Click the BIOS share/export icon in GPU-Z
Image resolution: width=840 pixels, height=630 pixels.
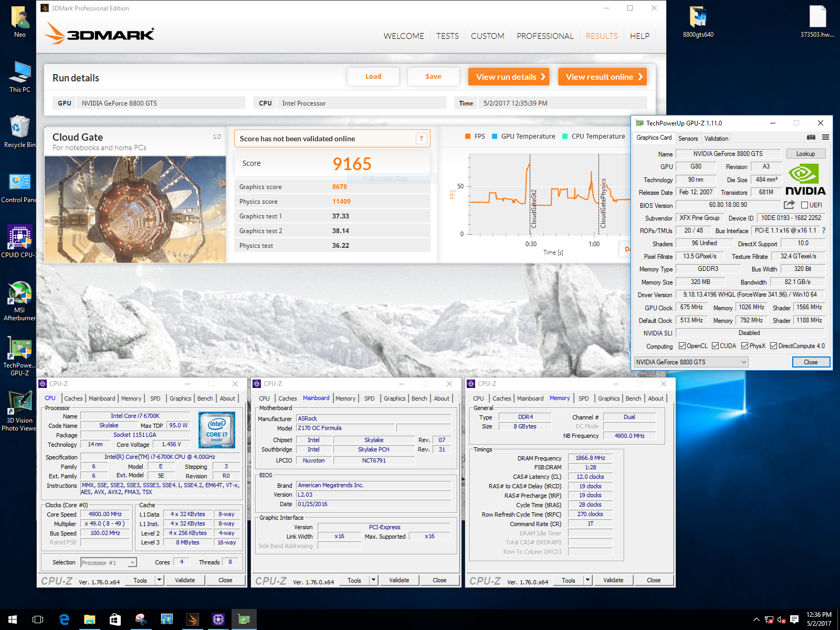click(790, 205)
